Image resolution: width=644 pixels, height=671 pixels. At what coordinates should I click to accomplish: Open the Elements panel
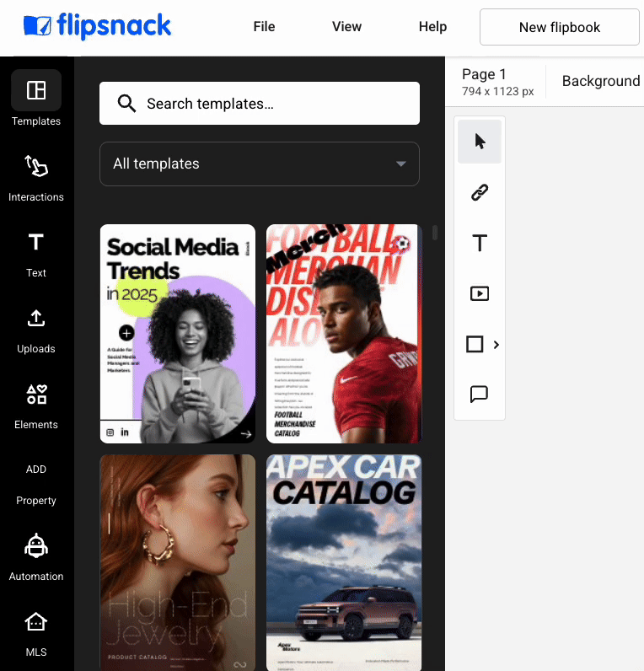point(36,406)
